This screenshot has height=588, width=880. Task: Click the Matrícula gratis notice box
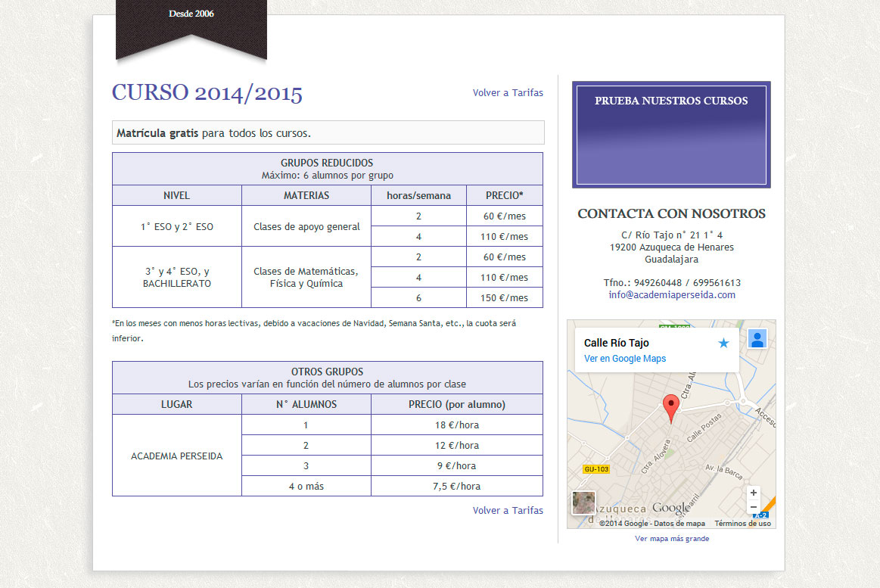pyautogui.click(x=328, y=133)
